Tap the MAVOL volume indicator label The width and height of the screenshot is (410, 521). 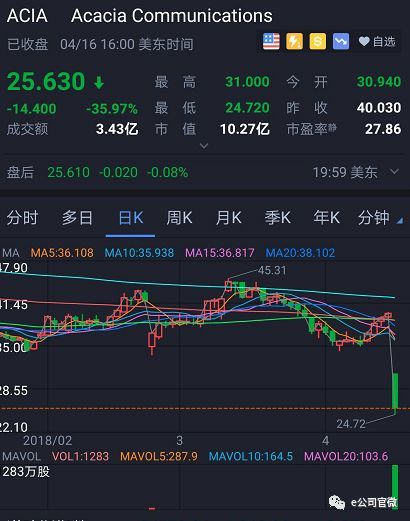pos(21,456)
